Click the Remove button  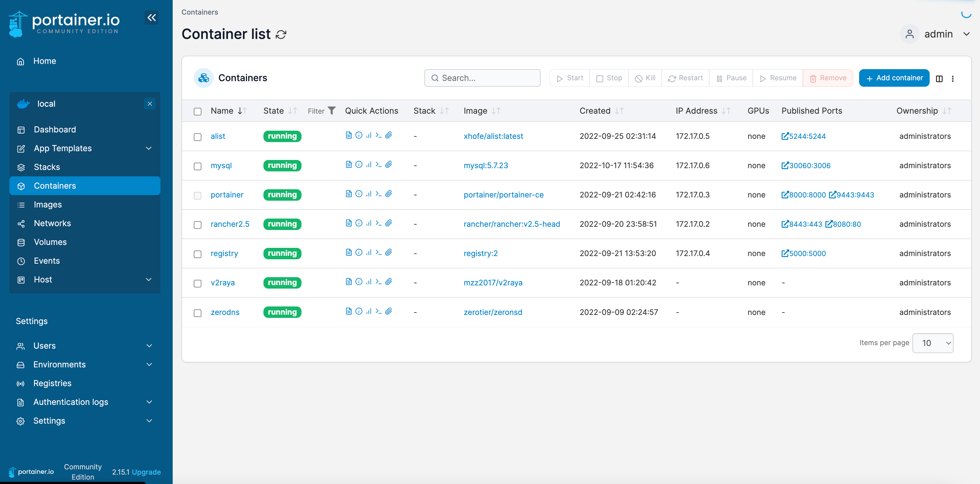tap(828, 78)
